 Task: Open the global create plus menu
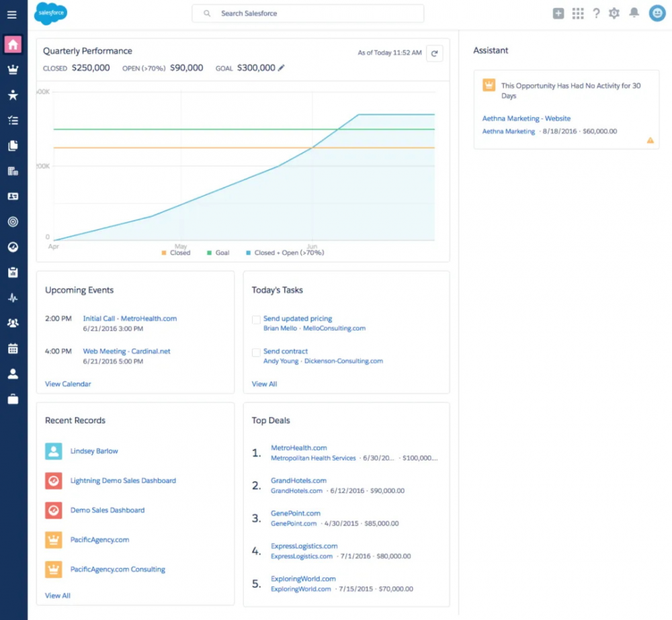[x=558, y=13]
